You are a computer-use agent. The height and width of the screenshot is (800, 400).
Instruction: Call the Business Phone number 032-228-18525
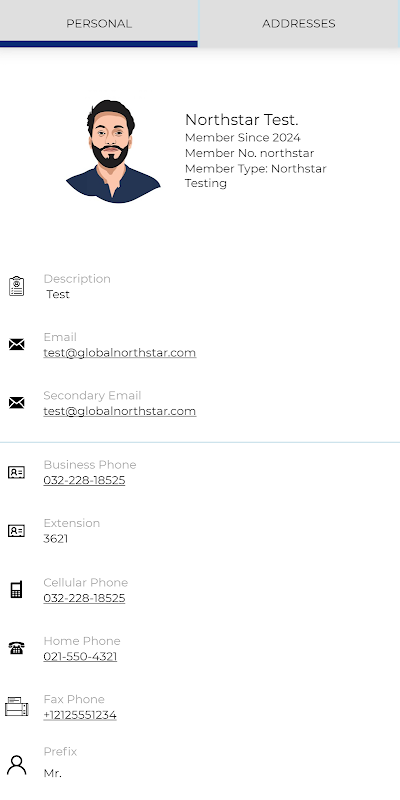[x=84, y=480]
